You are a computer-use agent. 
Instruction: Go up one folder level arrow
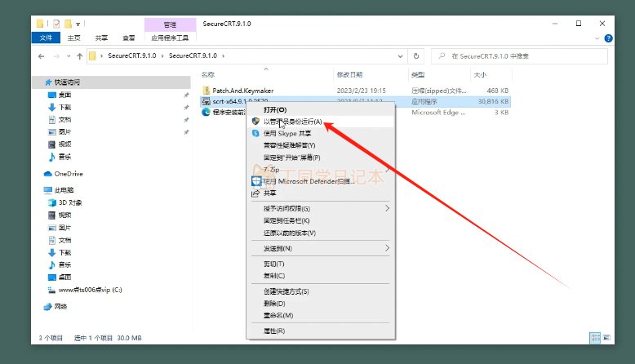(x=80, y=56)
